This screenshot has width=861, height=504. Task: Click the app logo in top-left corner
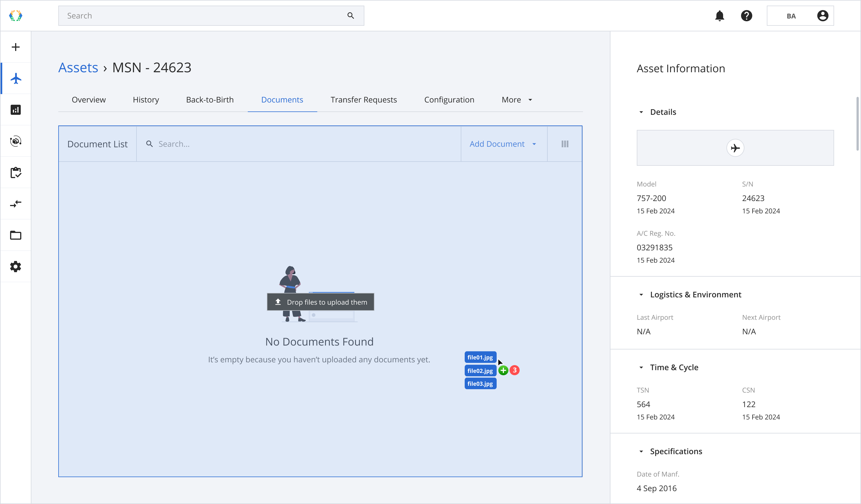coord(16,16)
